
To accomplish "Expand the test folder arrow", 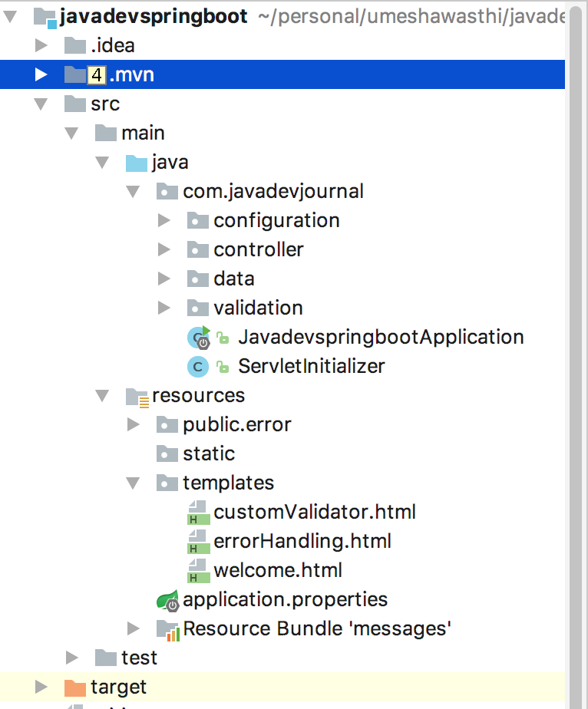I will point(72,658).
